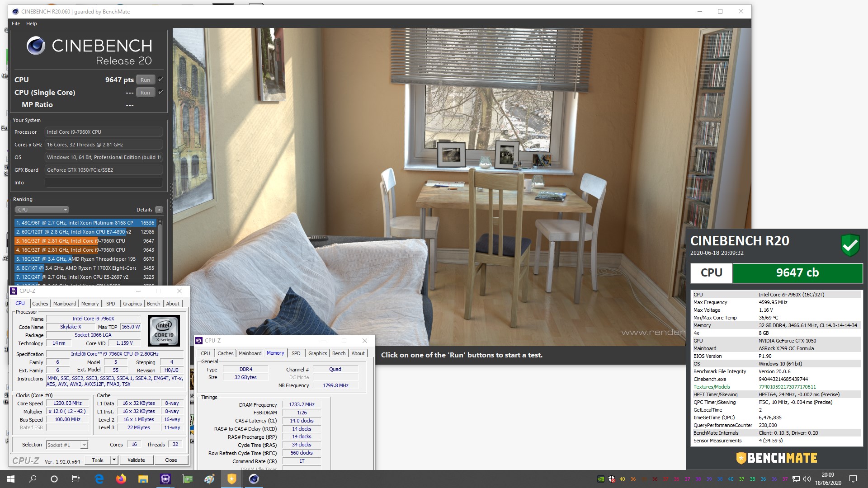
Task: Open the File menu in Cinebench
Action: pyautogui.click(x=16, y=23)
